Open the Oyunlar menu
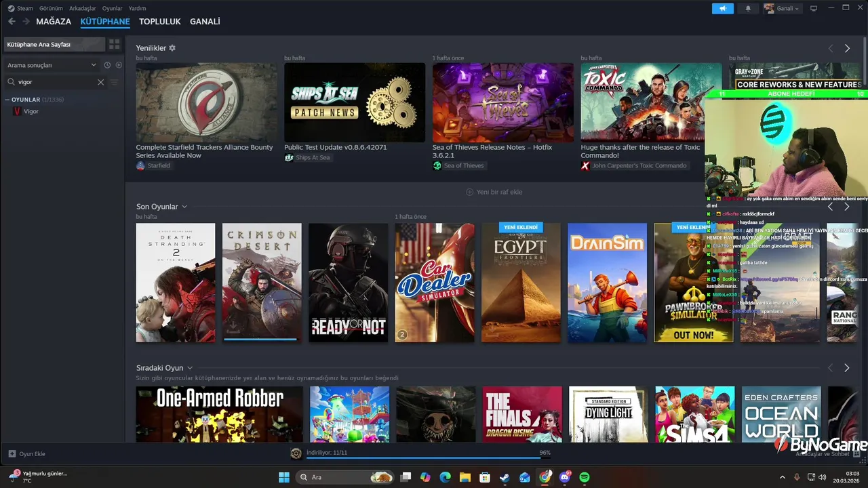Image resolution: width=868 pixels, height=488 pixels. 113,8
